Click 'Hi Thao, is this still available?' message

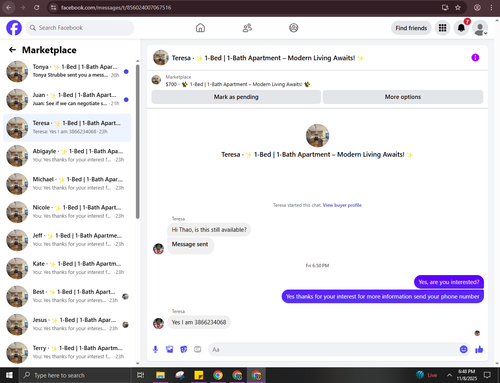pyautogui.click(x=209, y=230)
